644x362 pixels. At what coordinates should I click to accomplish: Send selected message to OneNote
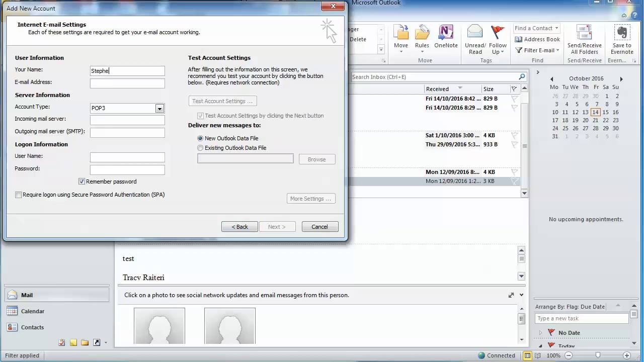click(446, 37)
